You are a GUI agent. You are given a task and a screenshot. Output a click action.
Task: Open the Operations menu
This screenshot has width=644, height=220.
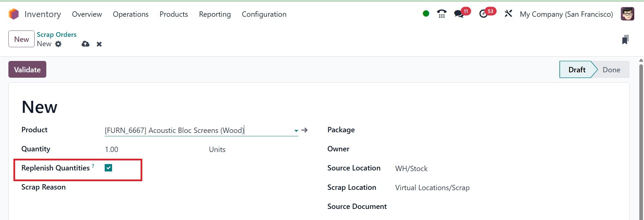[x=131, y=14]
